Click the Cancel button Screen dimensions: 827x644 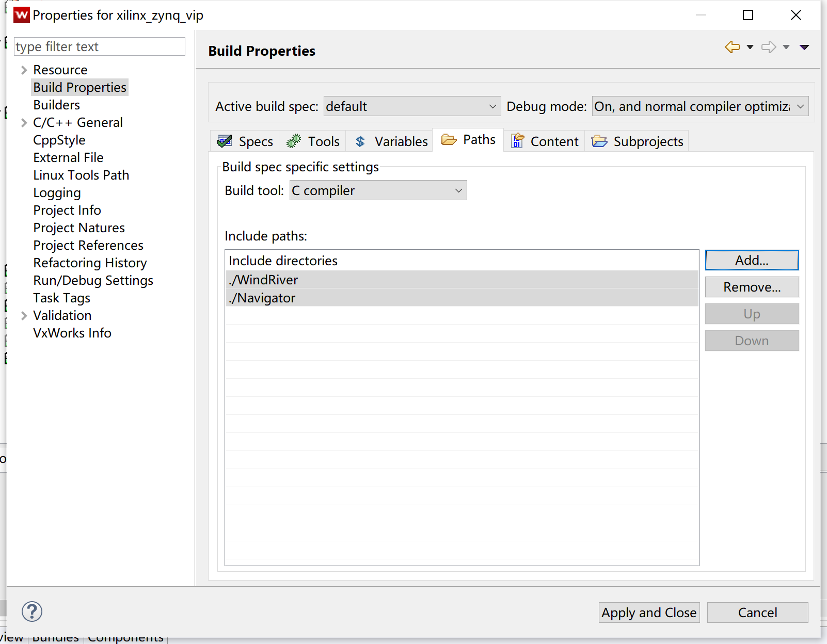tap(757, 613)
